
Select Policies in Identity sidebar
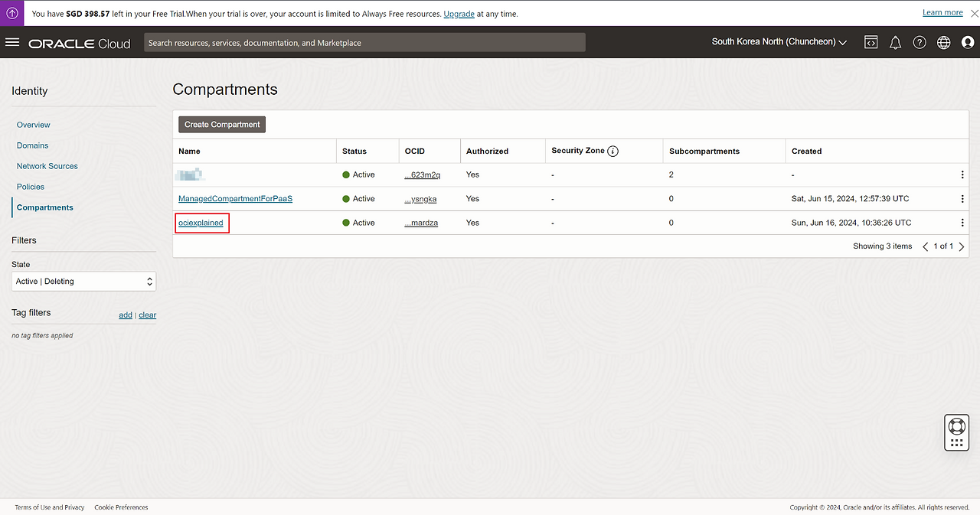tap(31, 187)
